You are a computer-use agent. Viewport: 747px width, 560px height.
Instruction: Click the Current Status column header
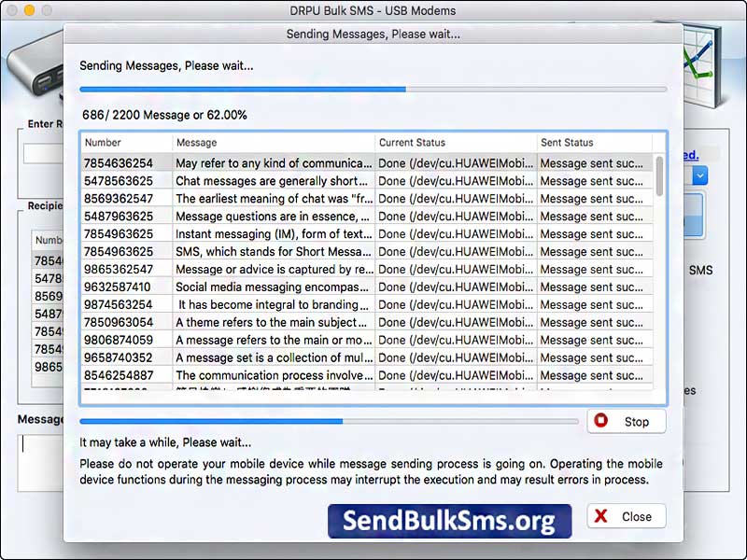pyautogui.click(x=456, y=143)
